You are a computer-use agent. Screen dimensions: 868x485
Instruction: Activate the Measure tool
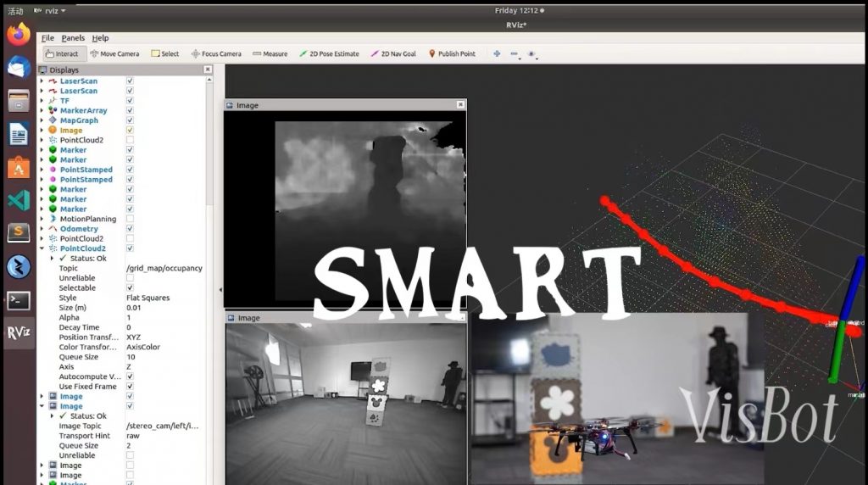270,53
